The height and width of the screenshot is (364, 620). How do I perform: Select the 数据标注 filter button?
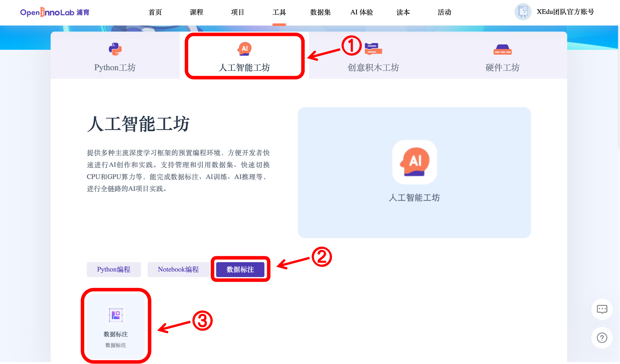tap(240, 270)
